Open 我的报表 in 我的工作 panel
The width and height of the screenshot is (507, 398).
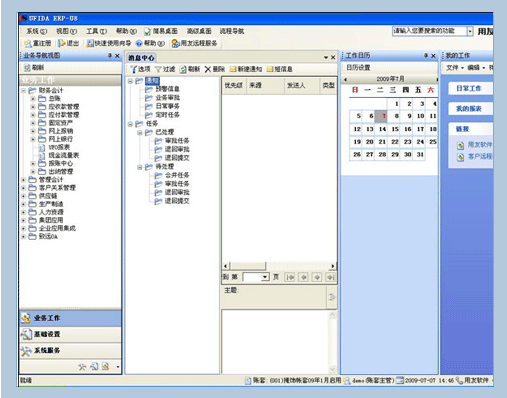coord(470,109)
